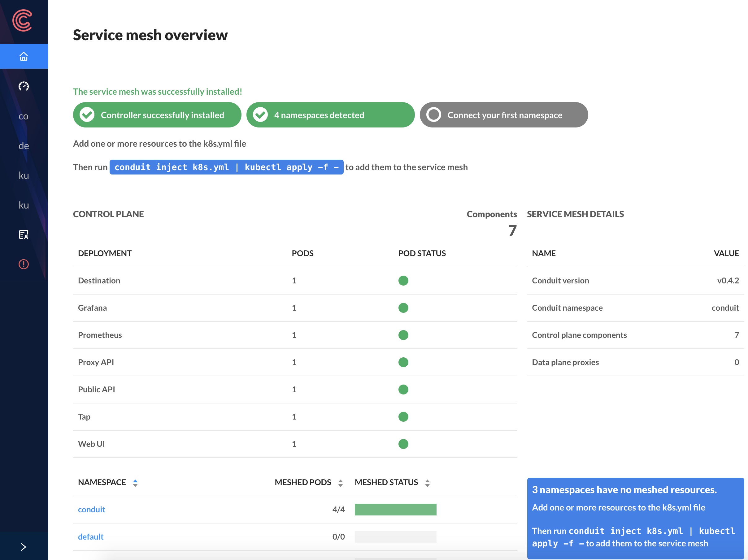Click the Tap deployment row name
This screenshot has width=748, height=560.
pos(84,417)
